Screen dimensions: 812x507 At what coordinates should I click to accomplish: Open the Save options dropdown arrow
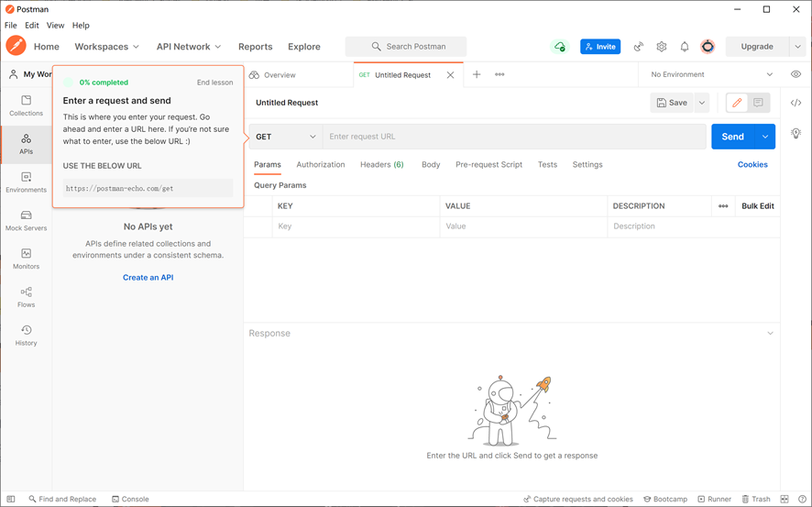(x=702, y=103)
